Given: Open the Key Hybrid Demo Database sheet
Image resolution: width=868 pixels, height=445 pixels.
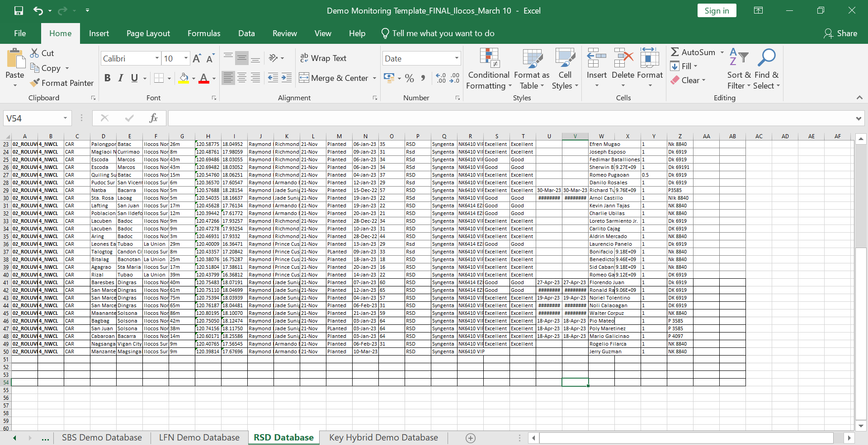Looking at the screenshot, I should pyautogui.click(x=383, y=438).
